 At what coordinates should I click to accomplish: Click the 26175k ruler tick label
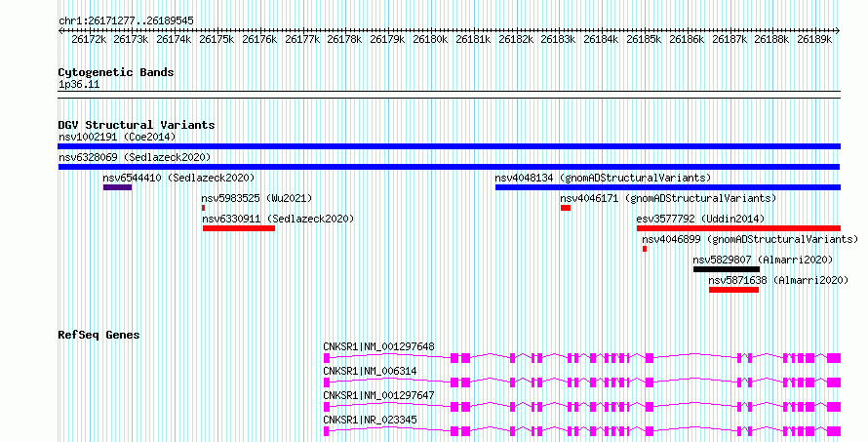coord(217,39)
